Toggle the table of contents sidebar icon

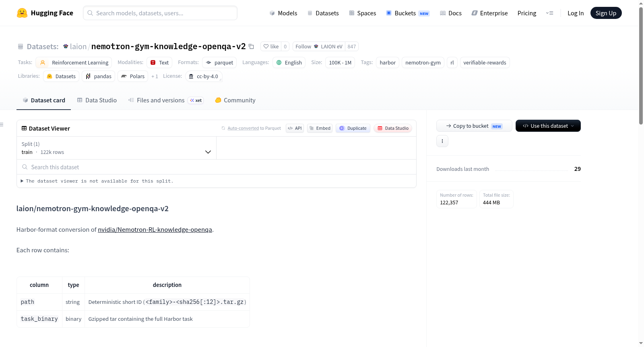tap(2, 125)
